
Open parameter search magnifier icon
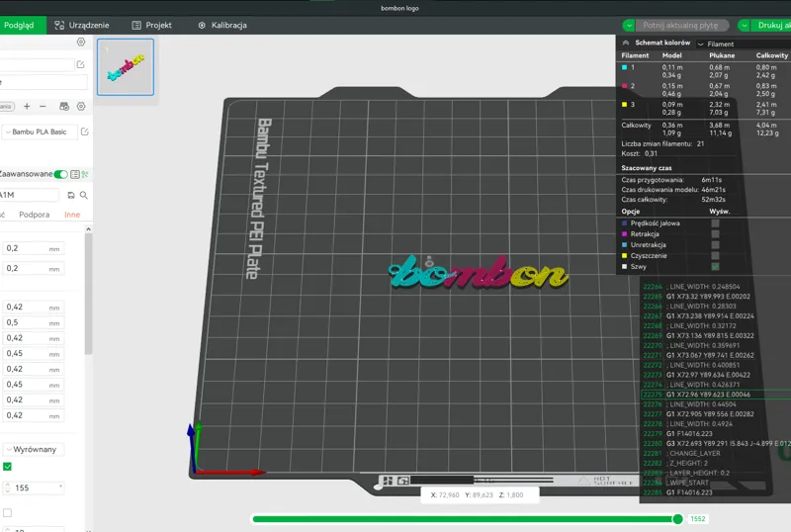(84, 195)
